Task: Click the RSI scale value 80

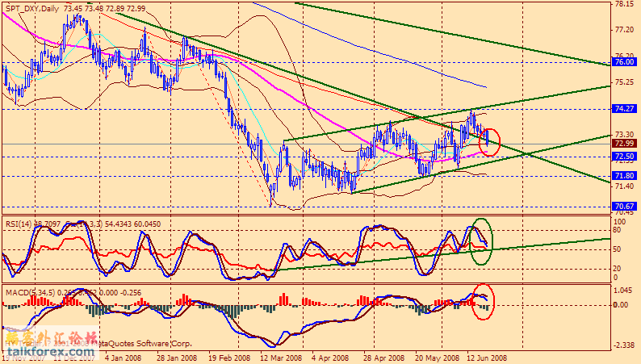Action: (618, 230)
